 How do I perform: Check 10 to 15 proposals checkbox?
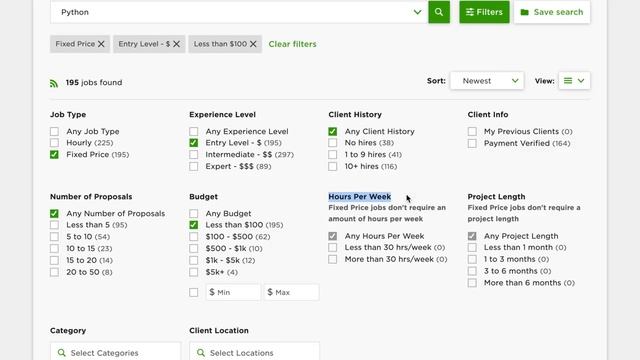pyautogui.click(x=54, y=249)
